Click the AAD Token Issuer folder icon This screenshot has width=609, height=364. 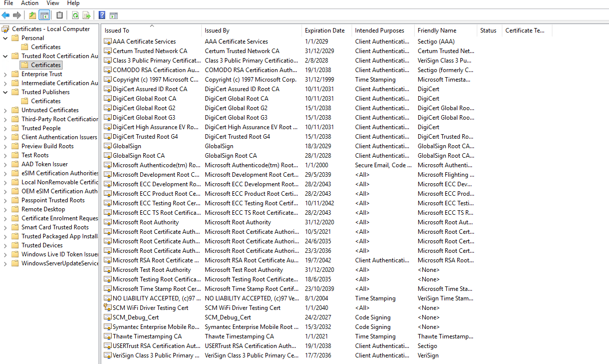pos(15,164)
